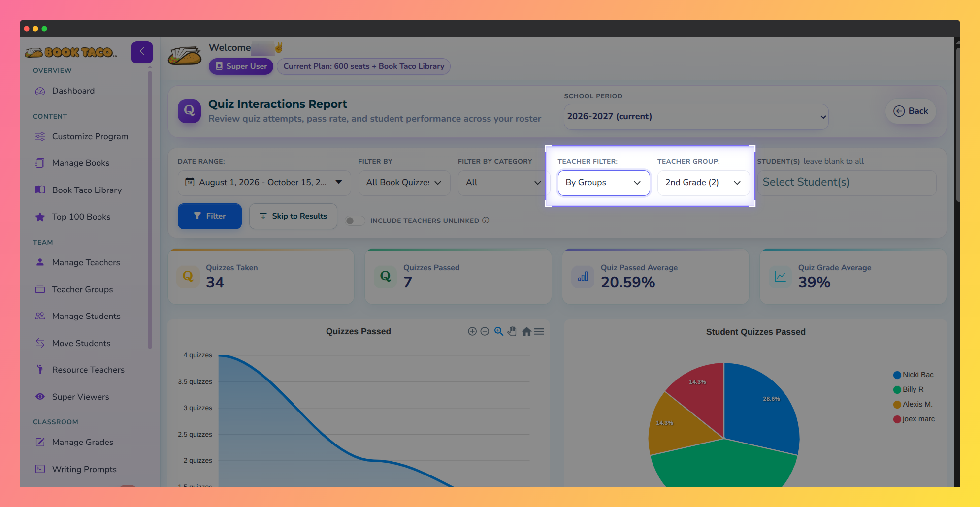Open the date range picker
This screenshot has height=507, width=980.
point(264,183)
